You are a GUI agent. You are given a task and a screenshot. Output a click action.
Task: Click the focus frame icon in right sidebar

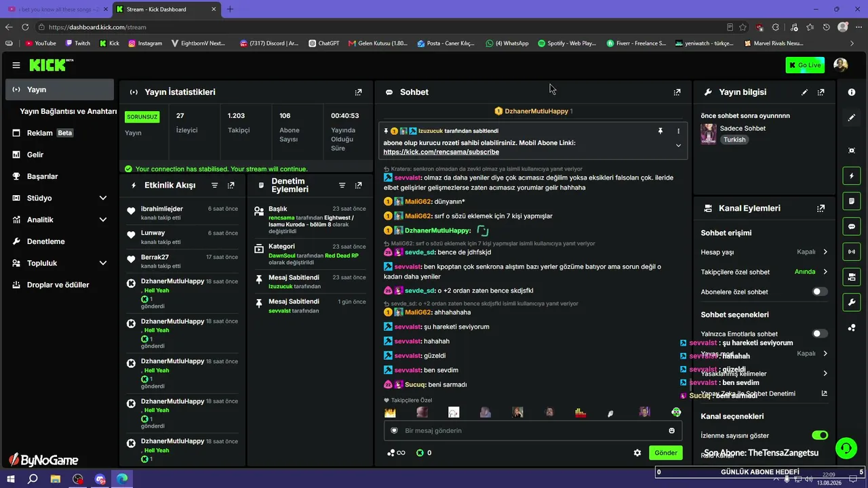tap(852, 150)
